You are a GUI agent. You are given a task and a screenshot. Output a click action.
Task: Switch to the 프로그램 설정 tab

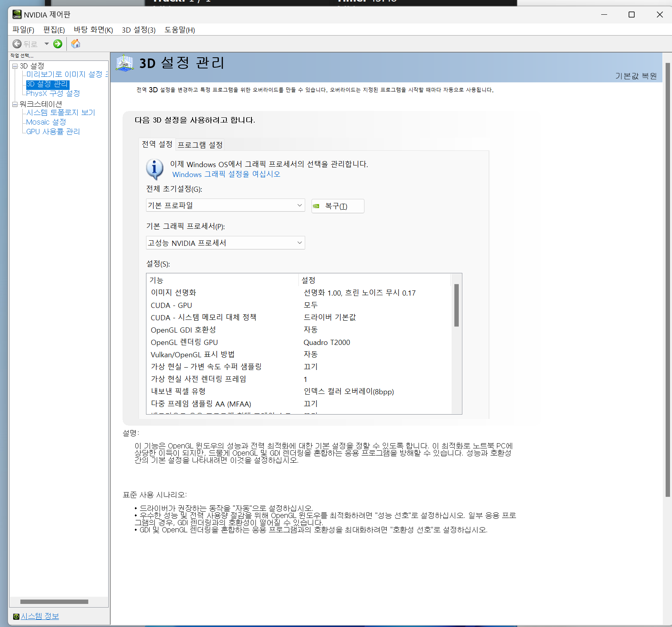pos(200,145)
